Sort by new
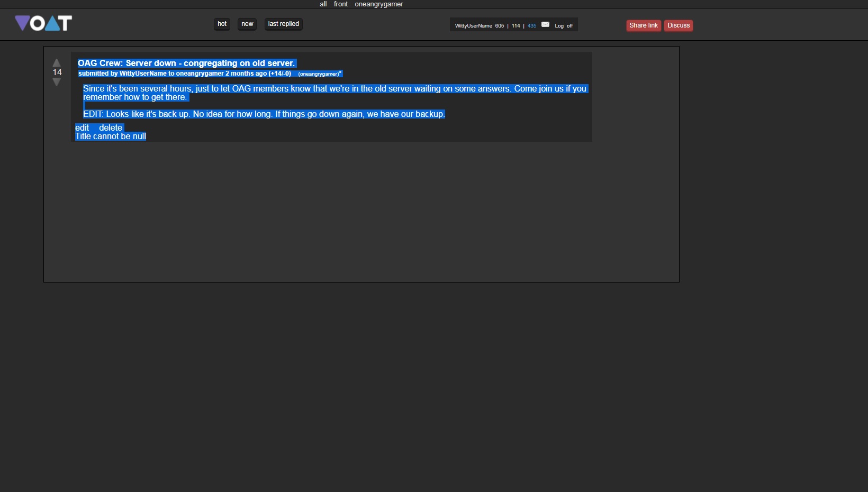Image resolution: width=868 pixels, height=492 pixels. pos(247,24)
